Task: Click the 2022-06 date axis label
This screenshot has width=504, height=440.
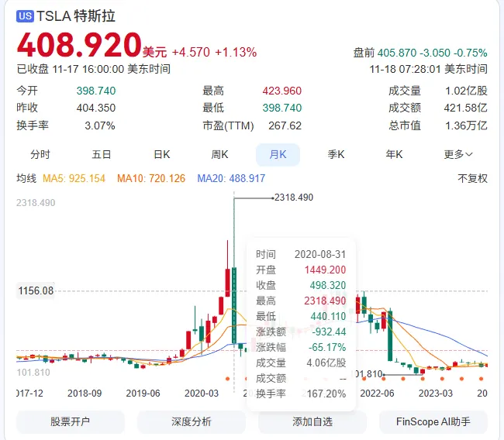Action: point(377,393)
